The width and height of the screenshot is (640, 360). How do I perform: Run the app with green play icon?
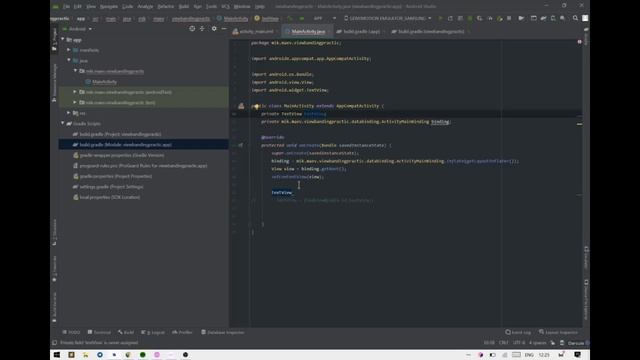click(440, 18)
